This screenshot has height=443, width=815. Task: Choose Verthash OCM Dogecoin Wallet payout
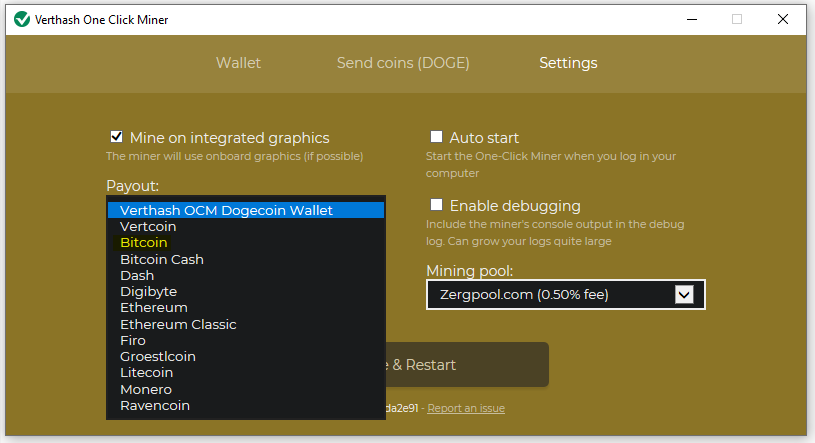(246, 210)
